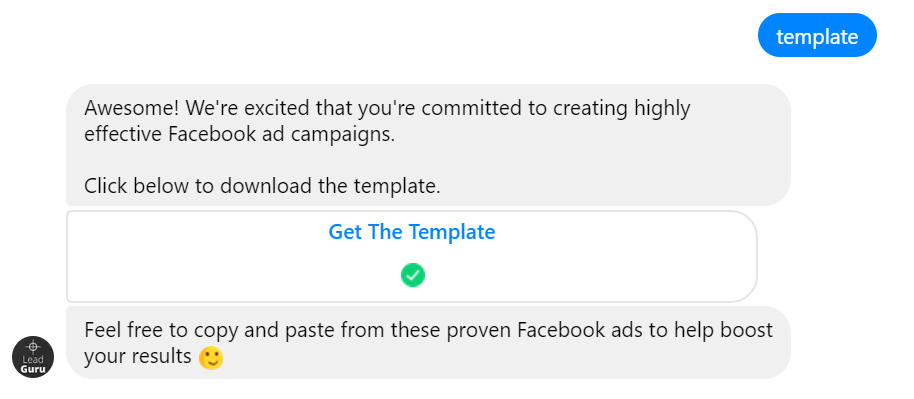The width and height of the screenshot is (914, 399).
Task: Click the word "Awesome!" in first reply
Action: pyautogui.click(x=133, y=108)
